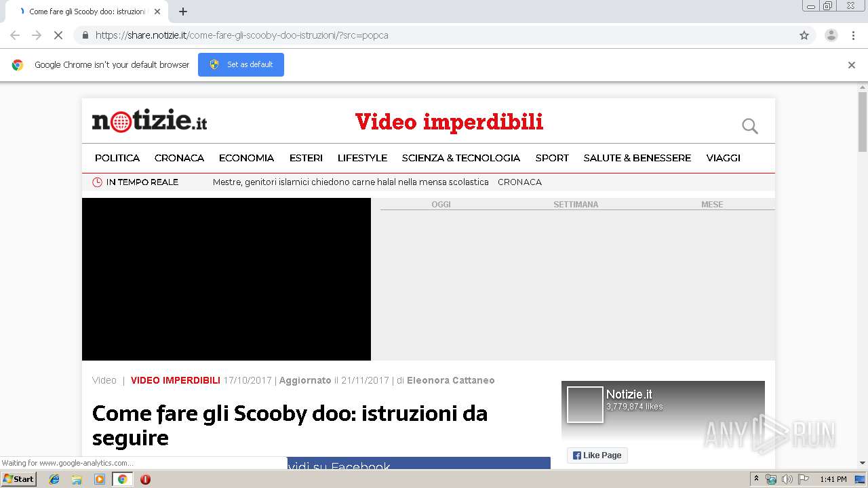The height and width of the screenshot is (488, 868).
Task: Click the Notizie.it Facebook page name
Action: coord(629,394)
